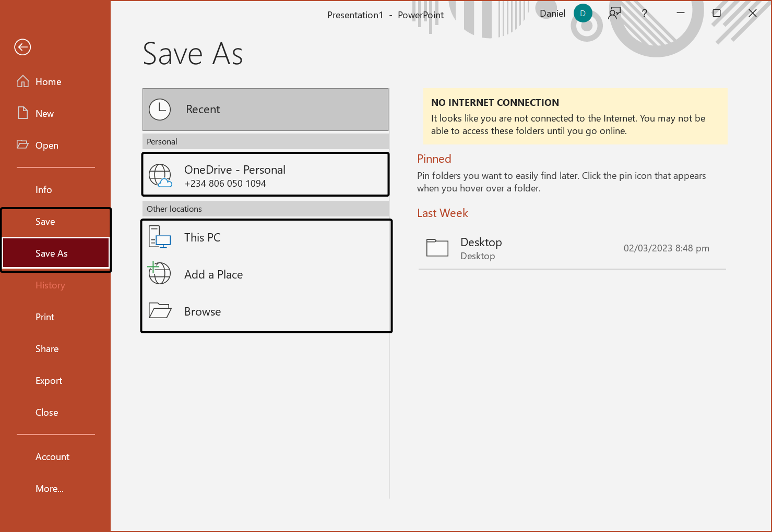Click the Desktop folder icon
Image resolution: width=772 pixels, height=532 pixels.
coord(437,248)
